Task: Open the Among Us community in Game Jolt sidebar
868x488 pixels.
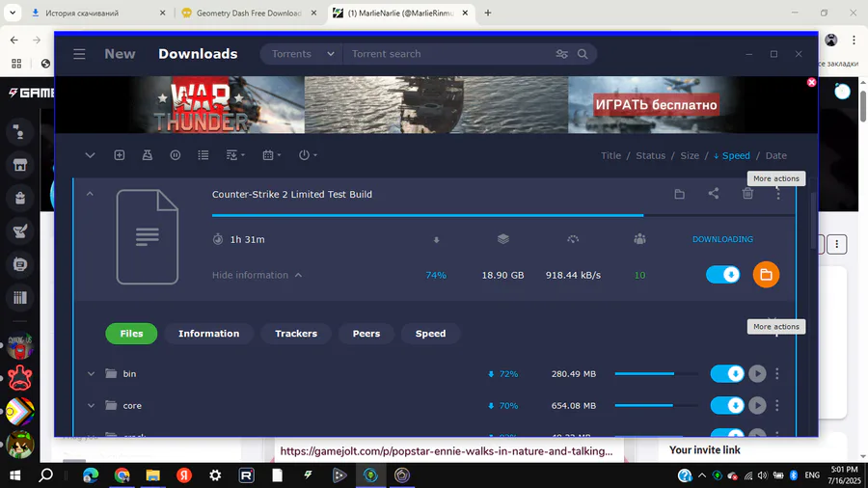Action: pos(20,346)
